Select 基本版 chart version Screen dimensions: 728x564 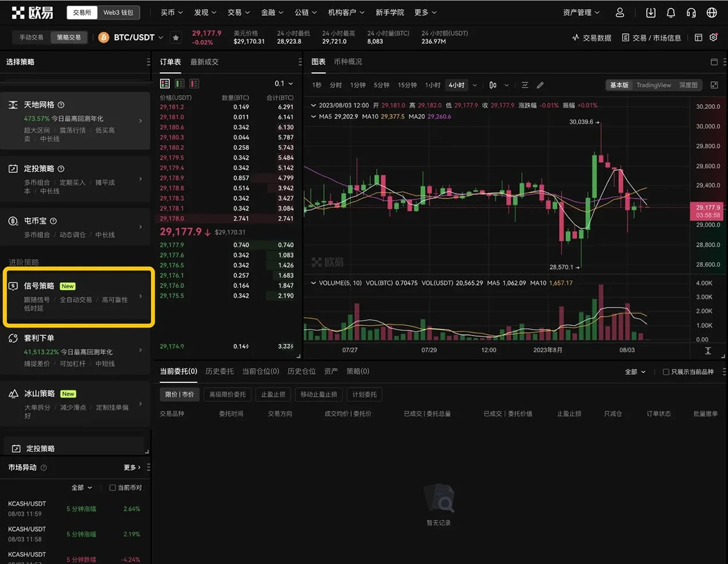point(619,85)
